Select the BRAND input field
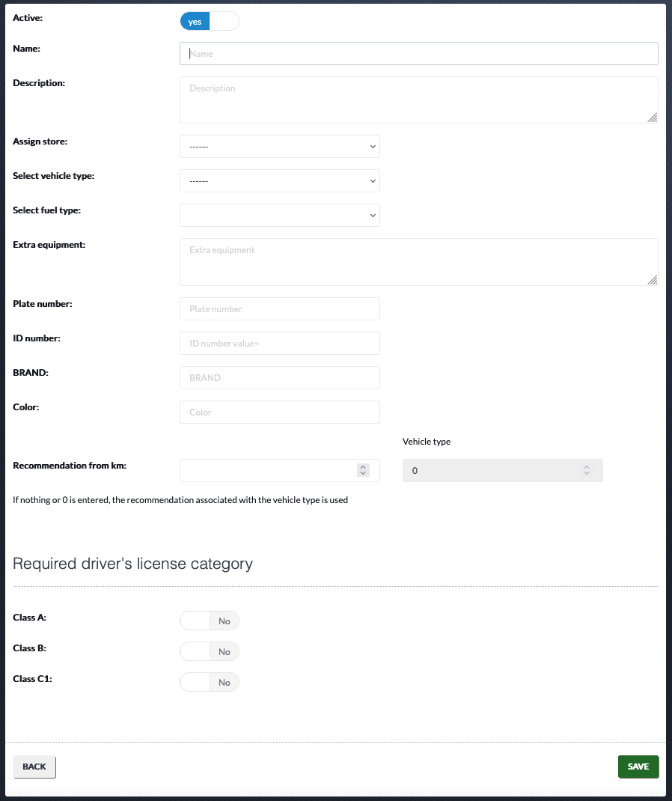Screen dimensions: 672x801 coord(280,377)
